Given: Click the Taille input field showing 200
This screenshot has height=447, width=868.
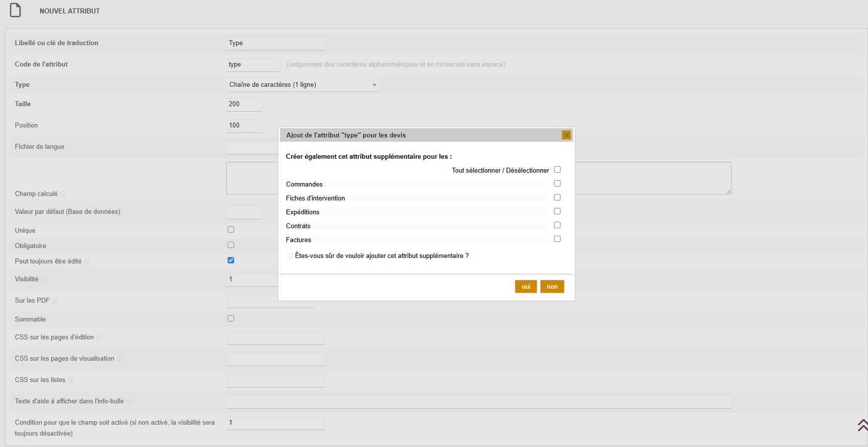Looking at the screenshot, I should 244,104.
